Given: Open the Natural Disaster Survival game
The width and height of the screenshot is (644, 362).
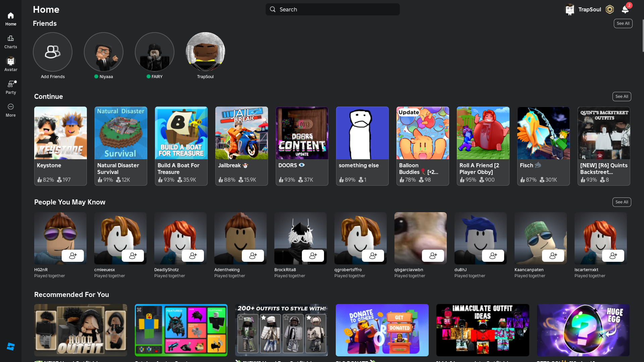Looking at the screenshot, I should [x=121, y=146].
